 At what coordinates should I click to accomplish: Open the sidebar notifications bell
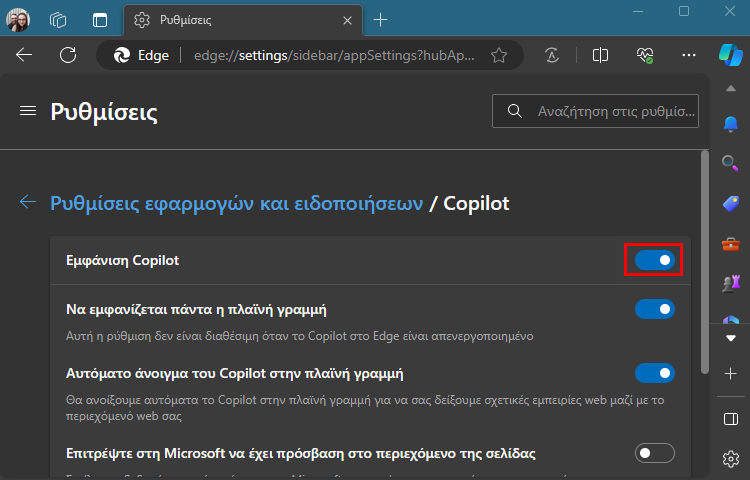(730, 124)
